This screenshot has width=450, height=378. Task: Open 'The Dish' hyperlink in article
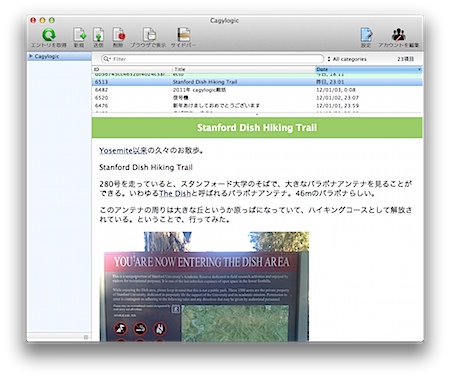[175, 193]
